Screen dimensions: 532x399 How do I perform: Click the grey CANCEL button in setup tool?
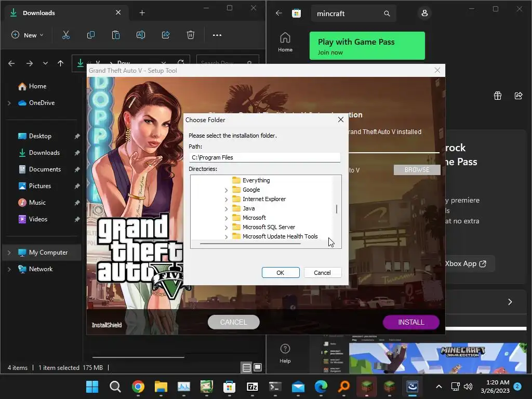(233, 322)
